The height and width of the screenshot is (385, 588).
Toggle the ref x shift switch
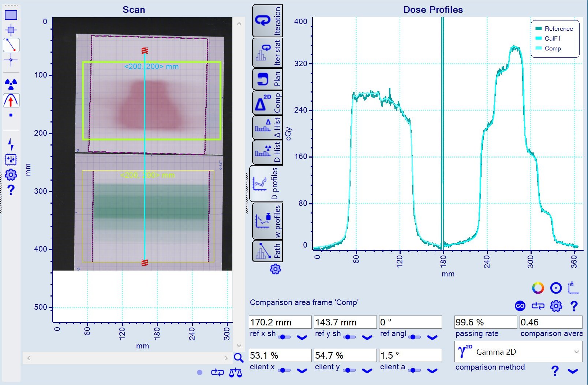(284, 337)
